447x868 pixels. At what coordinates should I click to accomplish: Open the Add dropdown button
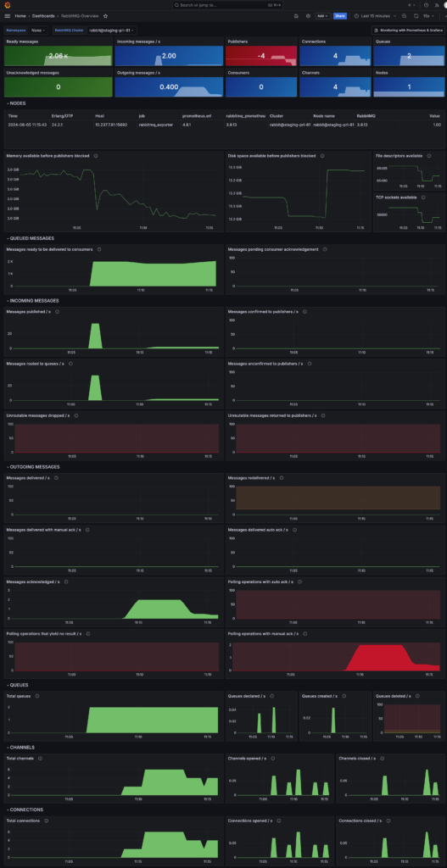pyautogui.click(x=322, y=16)
